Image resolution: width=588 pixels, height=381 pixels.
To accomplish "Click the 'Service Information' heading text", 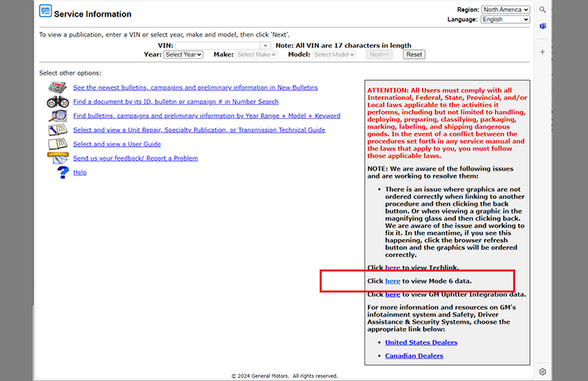I will click(93, 14).
